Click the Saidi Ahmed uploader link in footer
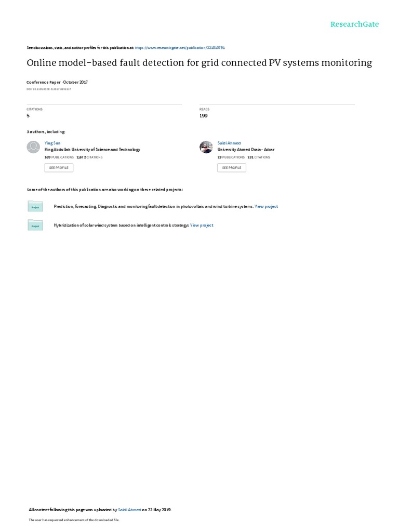Screen dimensions: 399x532 pos(129,510)
